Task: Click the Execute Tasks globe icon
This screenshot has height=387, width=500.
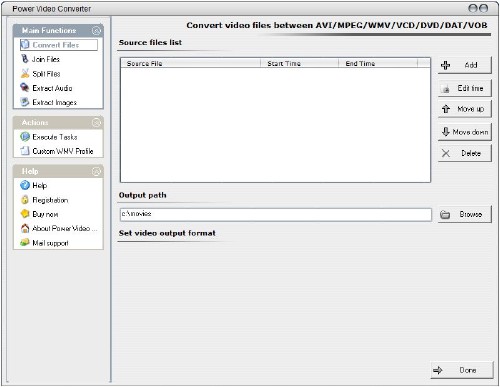Action: coord(25,137)
